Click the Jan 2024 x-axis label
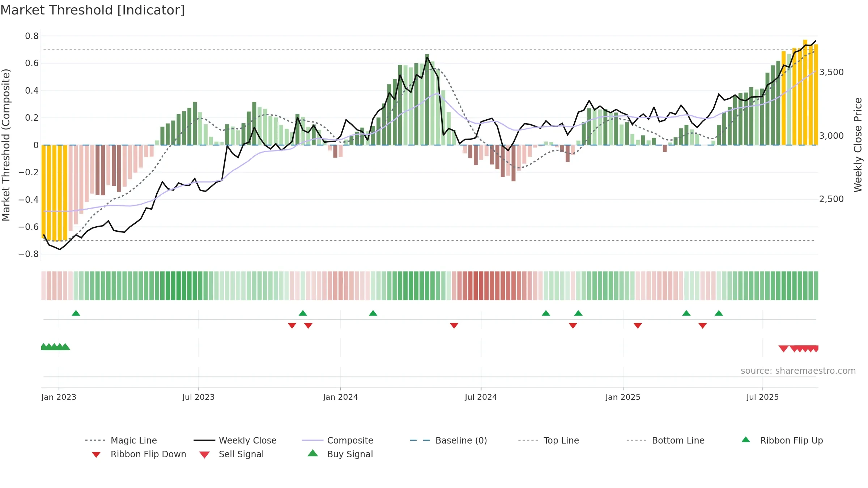Image resolution: width=868 pixels, height=488 pixels. 341,397
